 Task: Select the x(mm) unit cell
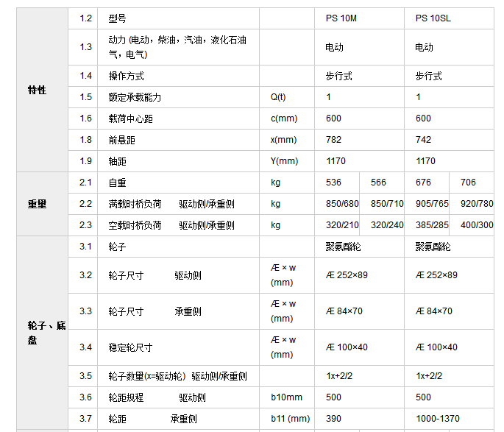coord(287,140)
